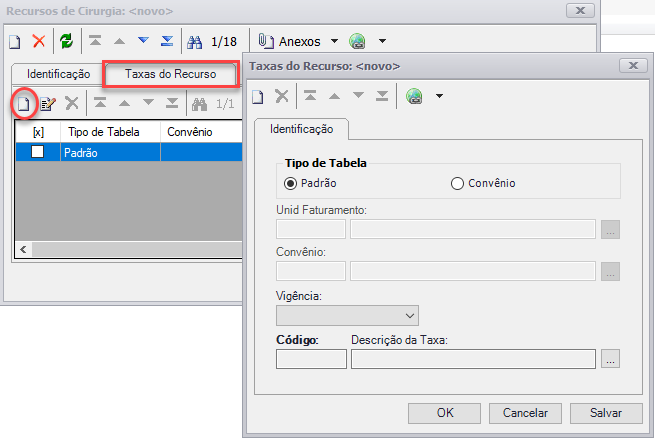Click green refresh icon in Recursos de Cirurgia toolbar
This screenshot has width=655, height=440.
tap(66, 41)
